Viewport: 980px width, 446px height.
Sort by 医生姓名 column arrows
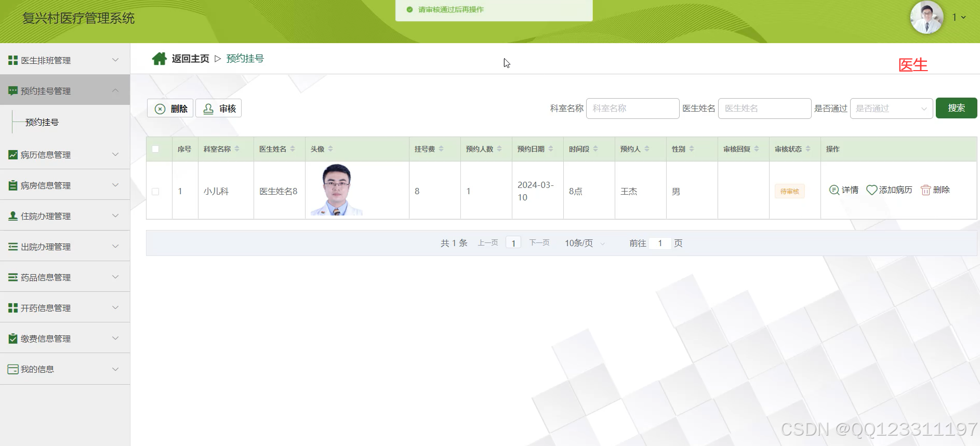[x=293, y=149]
